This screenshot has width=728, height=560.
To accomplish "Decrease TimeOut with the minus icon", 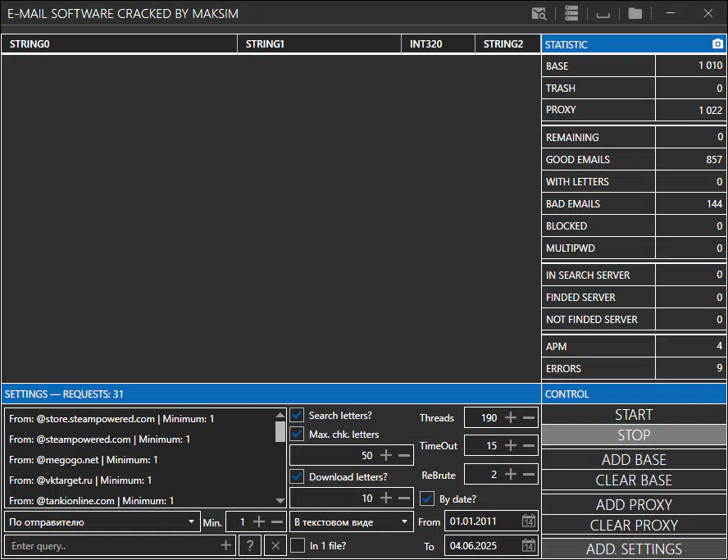I will click(529, 445).
